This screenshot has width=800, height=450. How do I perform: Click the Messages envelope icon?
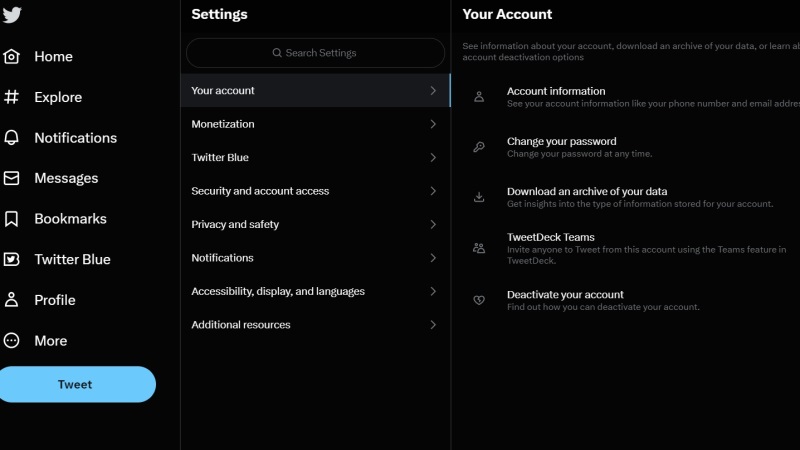[11, 178]
